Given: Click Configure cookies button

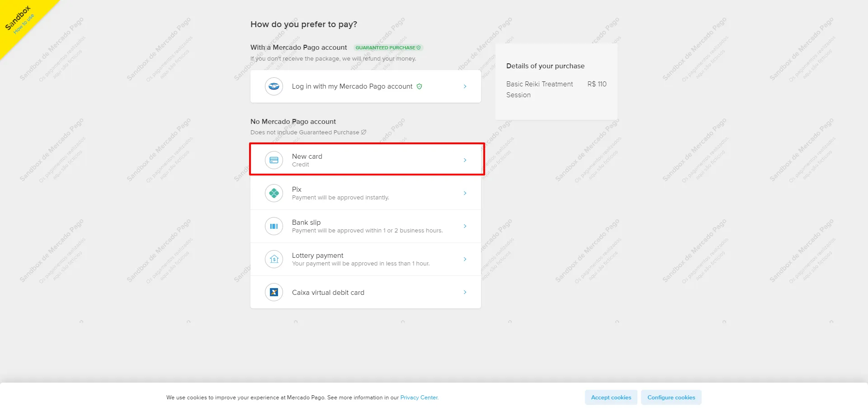Looking at the screenshot, I should point(671,398).
